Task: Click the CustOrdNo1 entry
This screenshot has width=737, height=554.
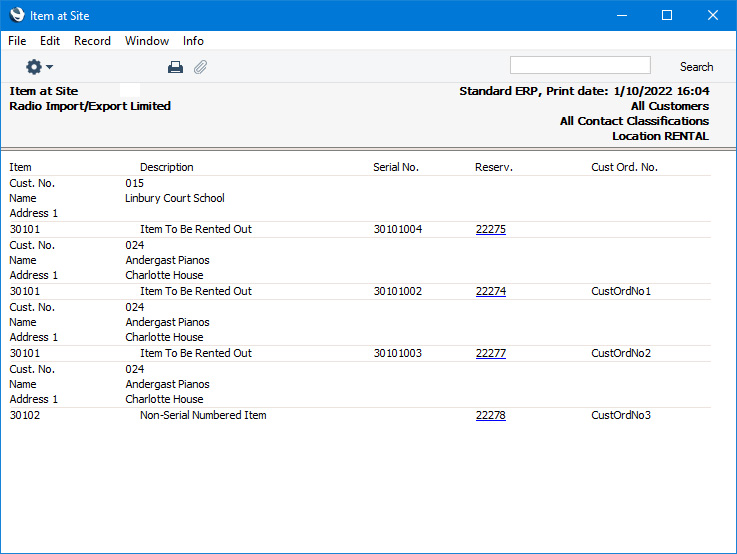Action: (x=621, y=291)
